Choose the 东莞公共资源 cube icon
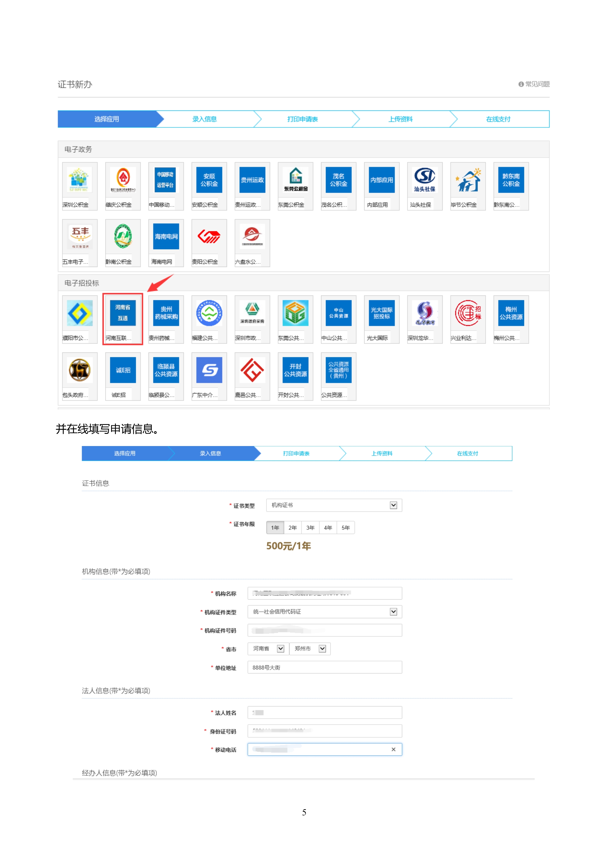The image size is (614, 868). pos(295,320)
